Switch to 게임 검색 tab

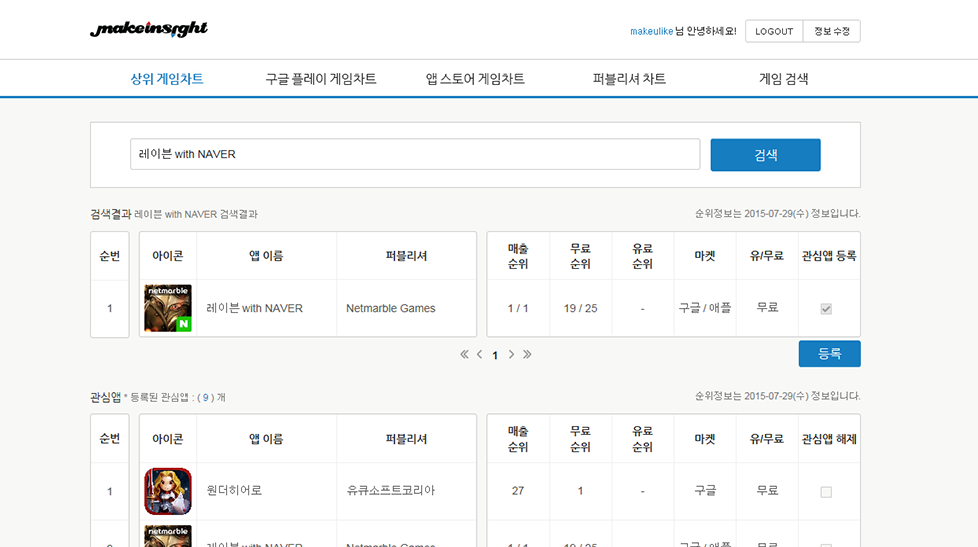tap(783, 79)
